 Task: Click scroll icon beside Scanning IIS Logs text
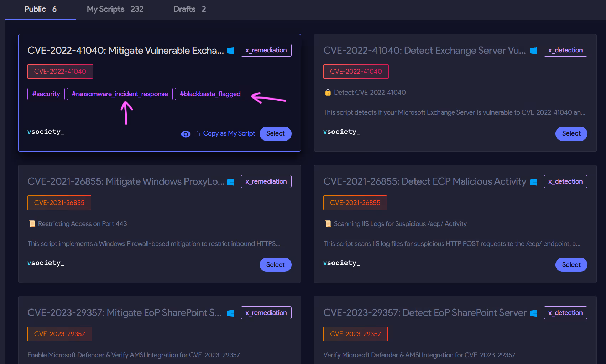[x=328, y=224]
